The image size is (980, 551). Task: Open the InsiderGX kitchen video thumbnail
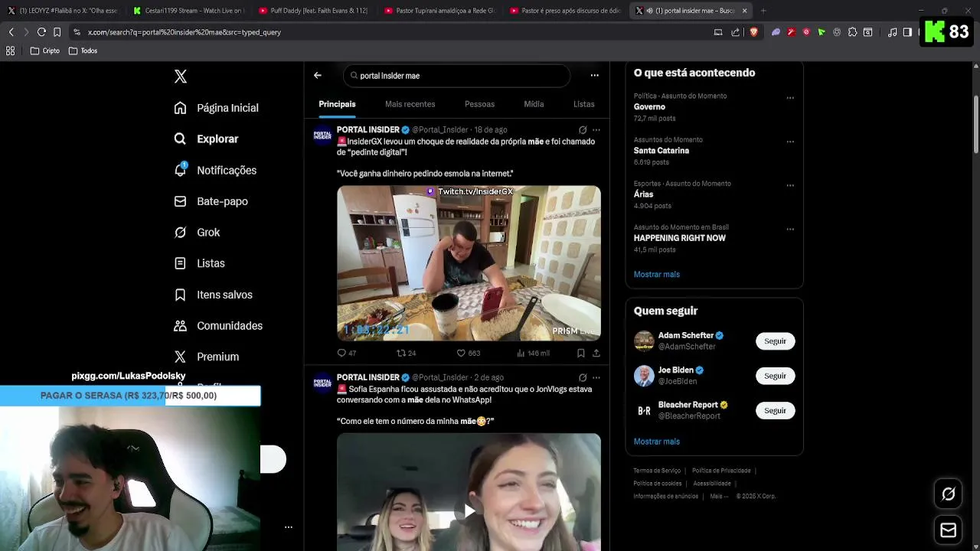click(469, 262)
